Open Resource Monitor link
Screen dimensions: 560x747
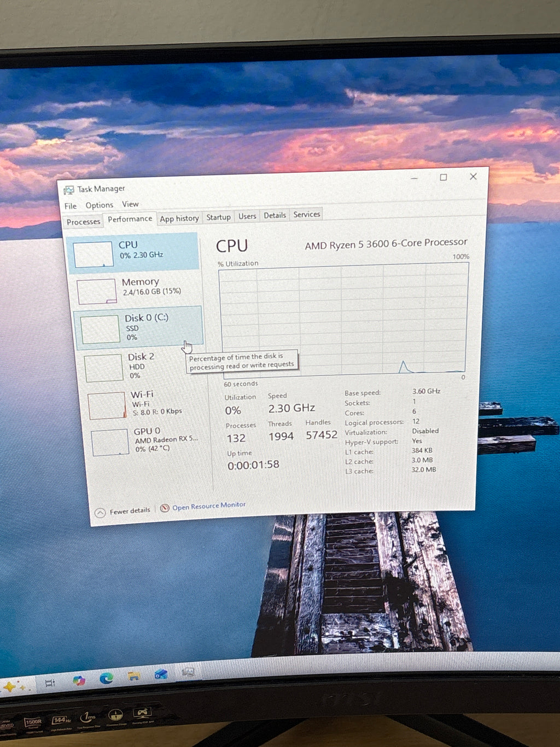point(203,506)
